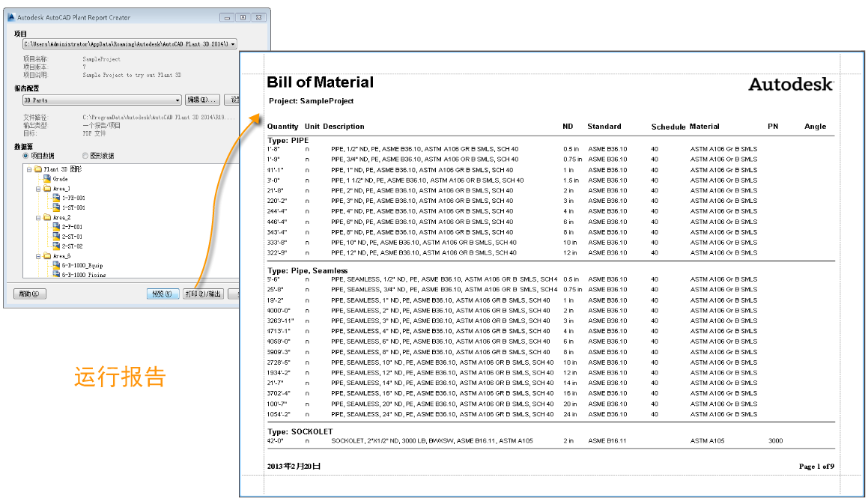Click the 'SampleProject' project name in dialog
The width and height of the screenshot is (868, 501).
tap(101, 59)
